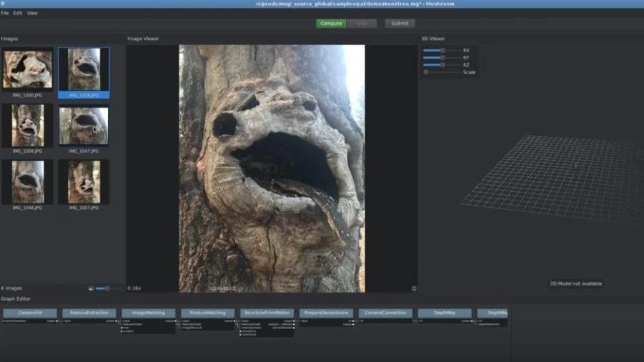Adjust the RX rotation slider

[x=442, y=51]
